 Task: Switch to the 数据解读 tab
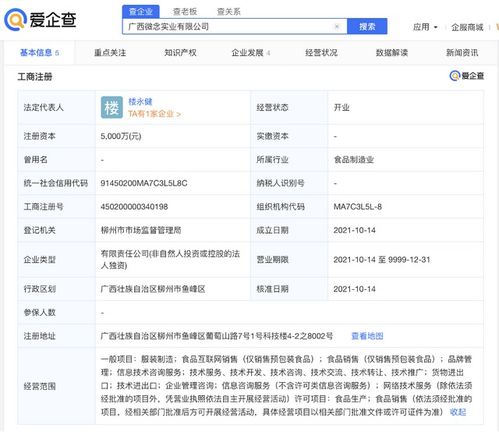(392, 53)
